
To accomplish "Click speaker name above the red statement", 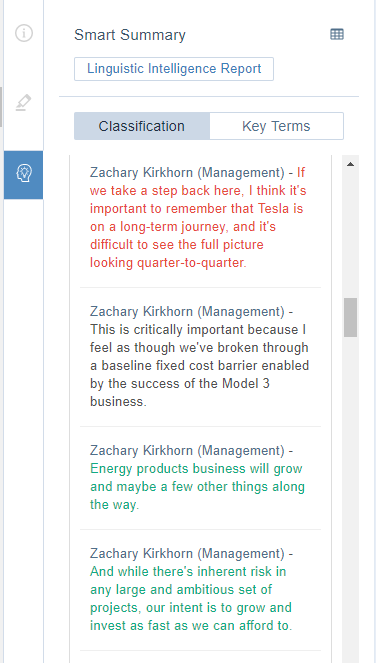I will coord(187,173).
